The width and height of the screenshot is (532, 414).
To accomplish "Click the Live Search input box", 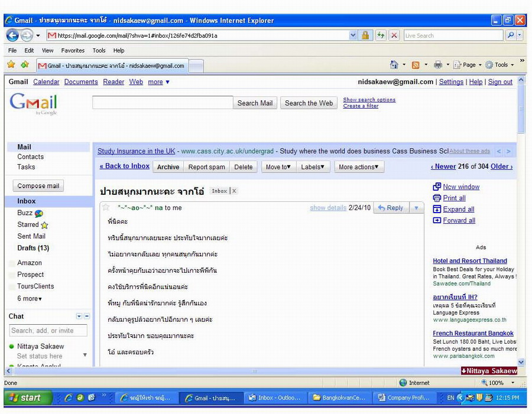I will click(453, 35).
